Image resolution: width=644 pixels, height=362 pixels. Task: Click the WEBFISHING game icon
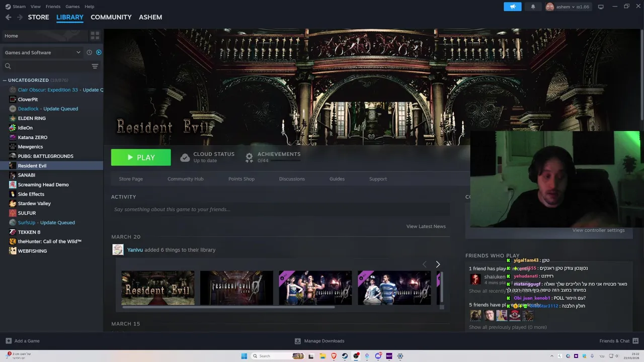pos(13,251)
